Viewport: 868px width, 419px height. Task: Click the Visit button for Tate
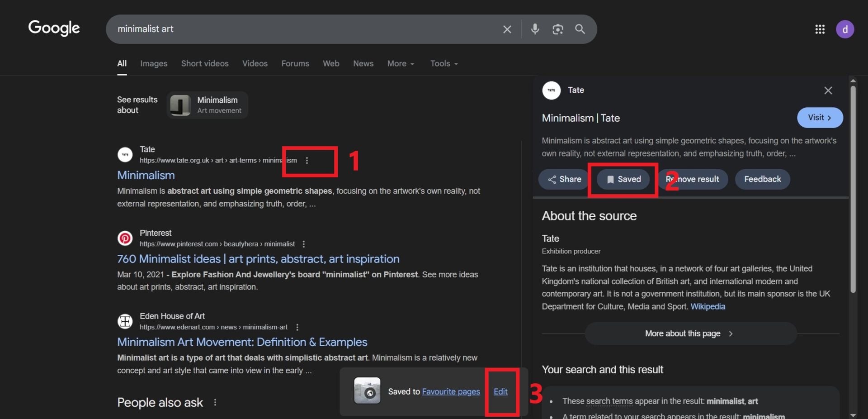point(819,118)
